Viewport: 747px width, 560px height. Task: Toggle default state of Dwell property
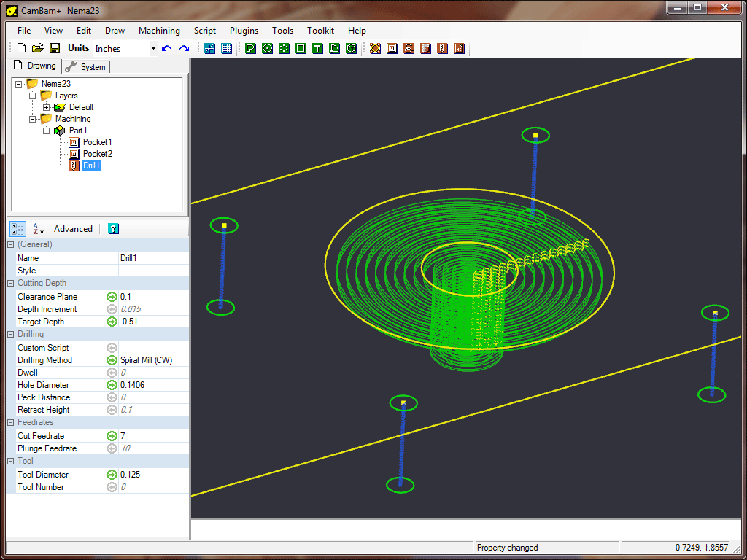(x=112, y=373)
